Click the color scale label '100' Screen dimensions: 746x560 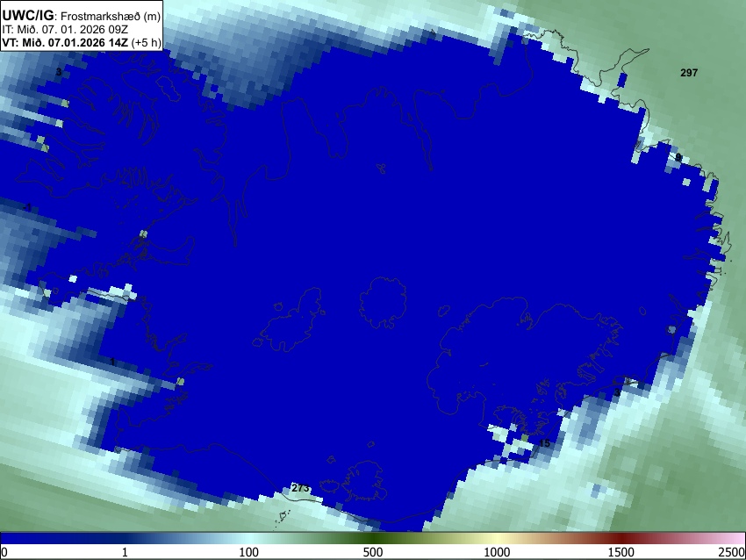(249, 552)
